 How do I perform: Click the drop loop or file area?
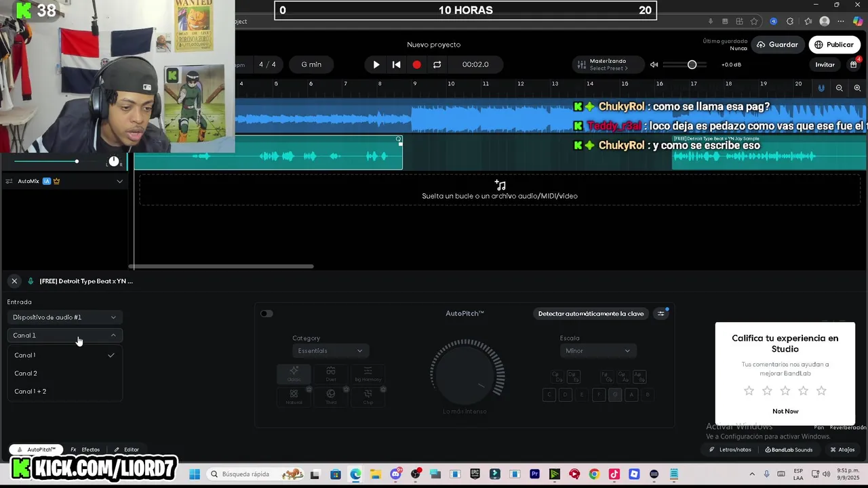coord(500,190)
